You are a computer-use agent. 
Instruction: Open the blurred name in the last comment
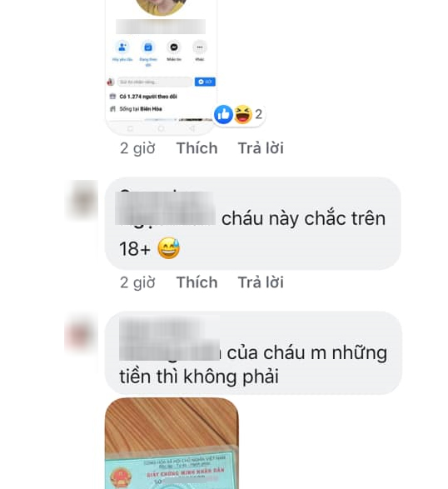(169, 340)
